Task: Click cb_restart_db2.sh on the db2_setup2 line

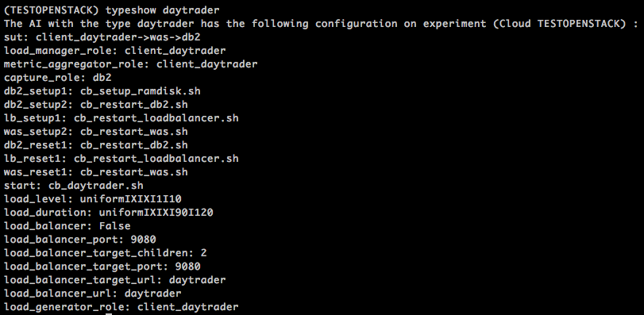Action: coord(134,105)
